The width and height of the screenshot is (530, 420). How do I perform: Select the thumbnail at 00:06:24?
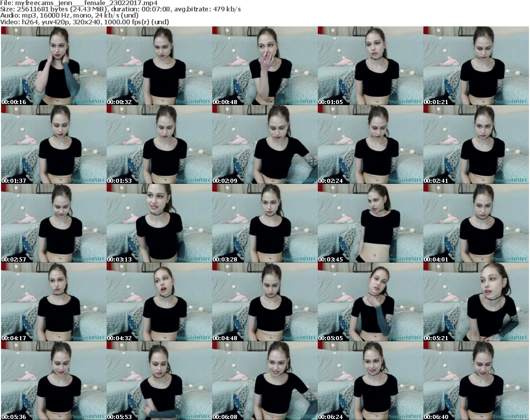[370, 381]
